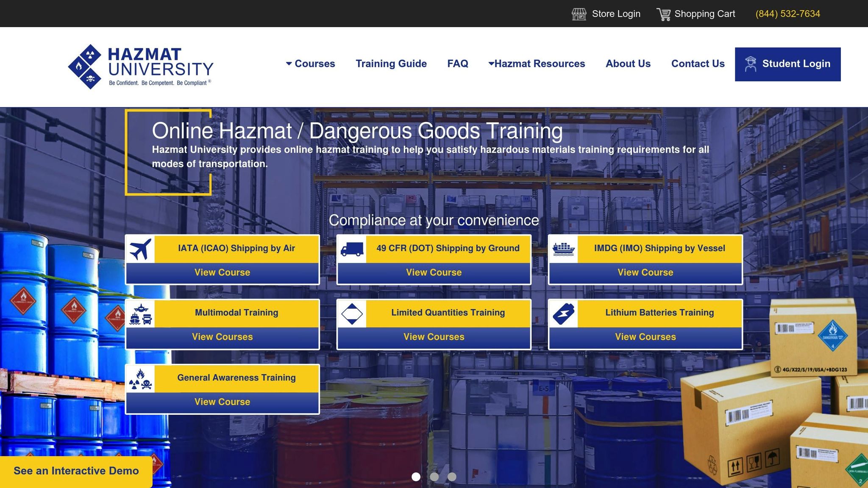Image resolution: width=868 pixels, height=488 pixels.
Task: Click the airplane icon for IATA shipping
Action: coord(140,249)
